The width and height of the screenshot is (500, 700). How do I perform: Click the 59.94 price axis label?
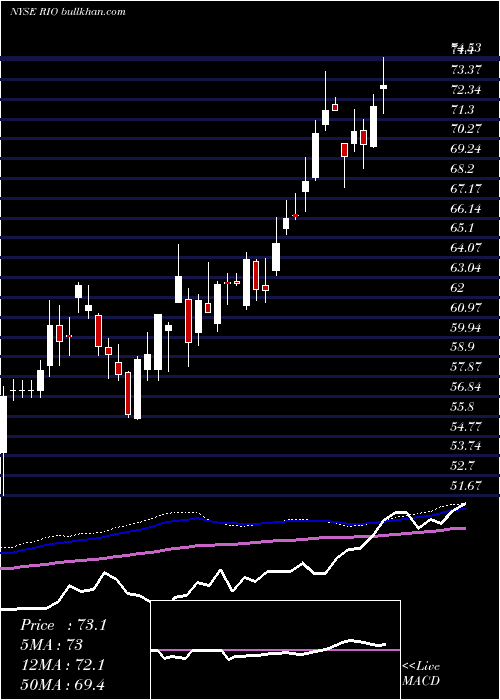coord(467,327)
